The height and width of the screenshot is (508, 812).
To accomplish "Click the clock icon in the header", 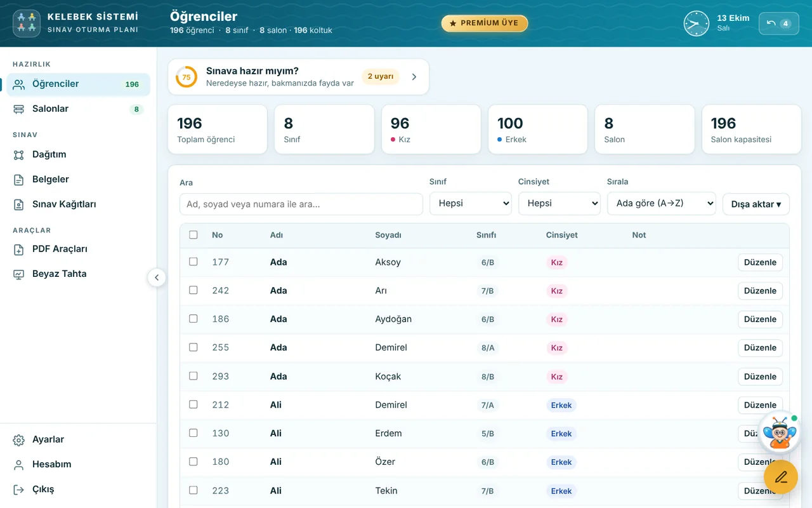I will point(696,23).
